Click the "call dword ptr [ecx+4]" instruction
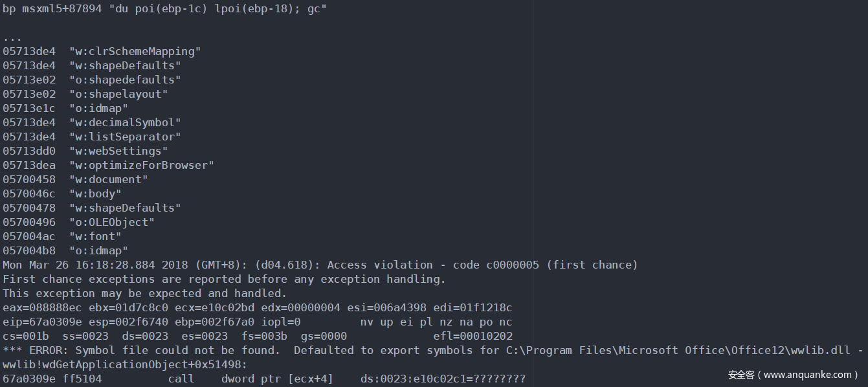 [x=250, y=379]
